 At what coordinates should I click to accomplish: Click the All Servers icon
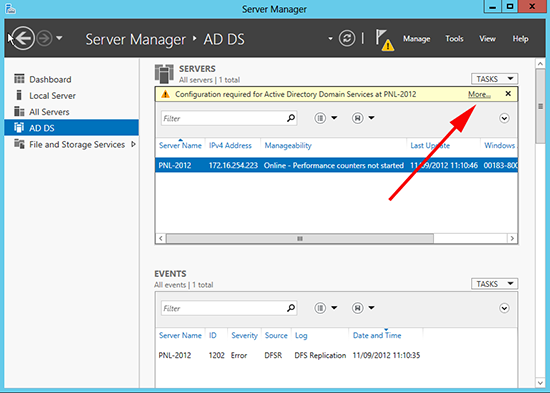click(19, 111)
